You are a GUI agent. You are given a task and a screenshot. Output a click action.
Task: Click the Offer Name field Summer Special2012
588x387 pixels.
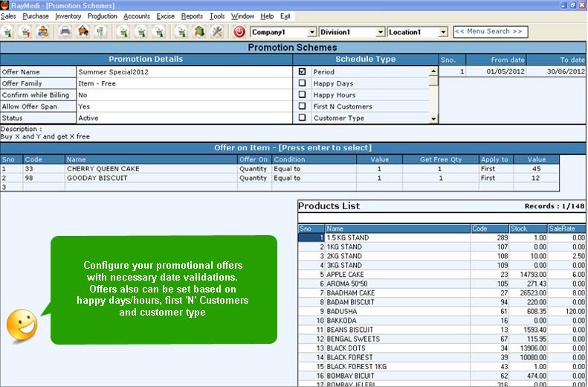point(184,71)
